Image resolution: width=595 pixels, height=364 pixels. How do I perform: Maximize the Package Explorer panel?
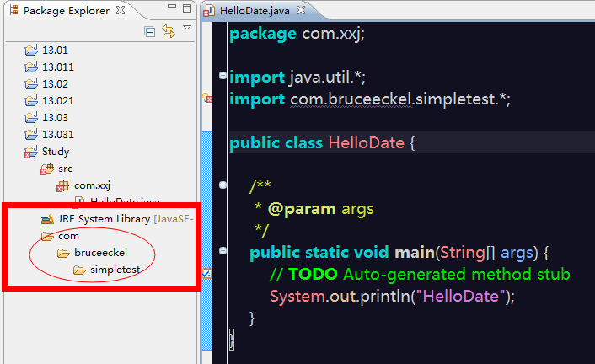(x=187, y=8)
